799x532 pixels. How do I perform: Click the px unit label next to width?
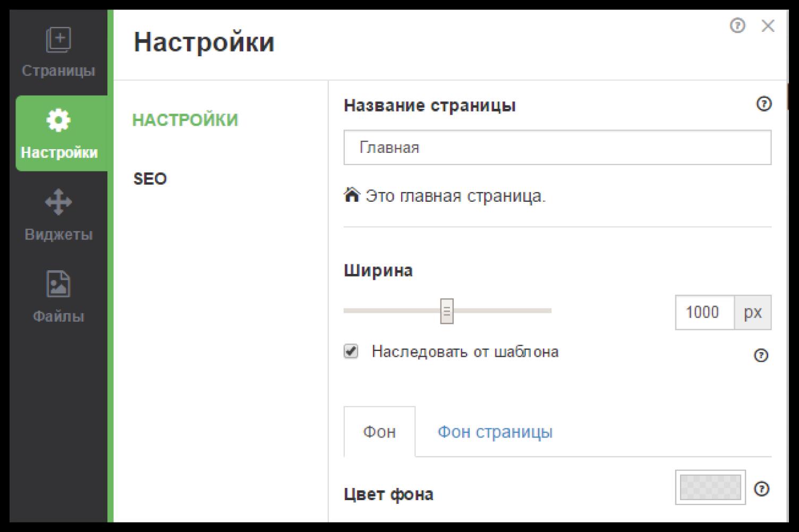pyautogui.click(x=753, y=312)
